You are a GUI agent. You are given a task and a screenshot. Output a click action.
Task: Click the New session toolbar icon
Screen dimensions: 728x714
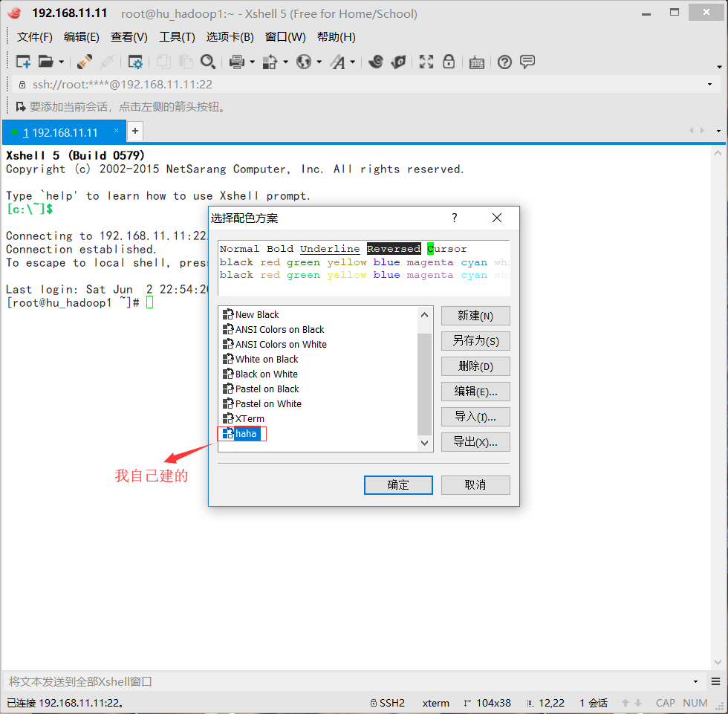click(23, 62)
